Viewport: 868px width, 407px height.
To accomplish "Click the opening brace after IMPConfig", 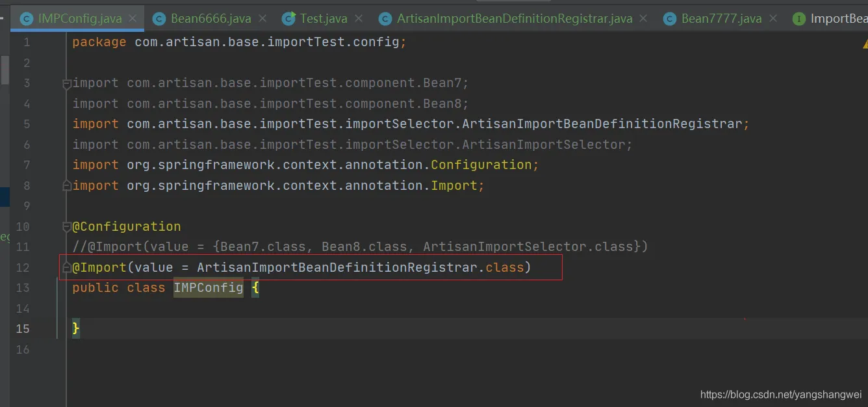I will 255,288.
